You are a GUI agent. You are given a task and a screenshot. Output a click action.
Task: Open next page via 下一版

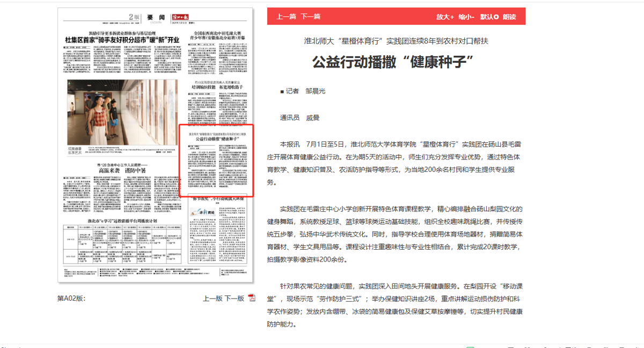click(235, 298)
